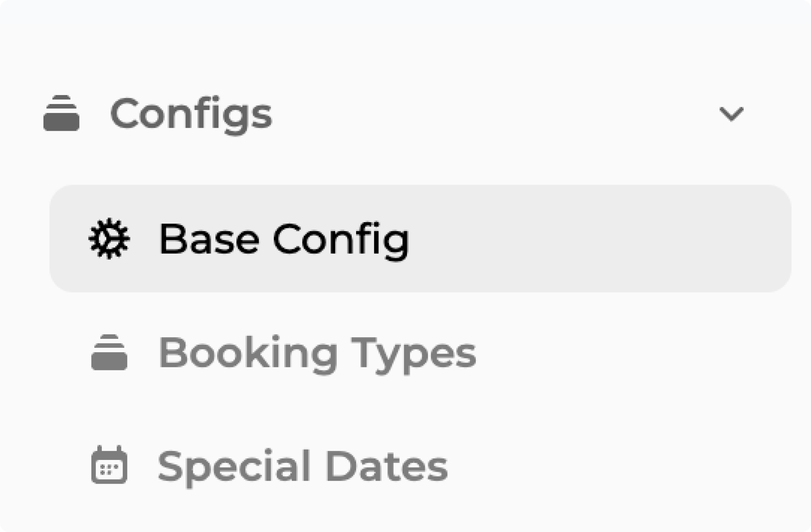
Task: Click the Configs section header label
Action: tap(191, 114)
